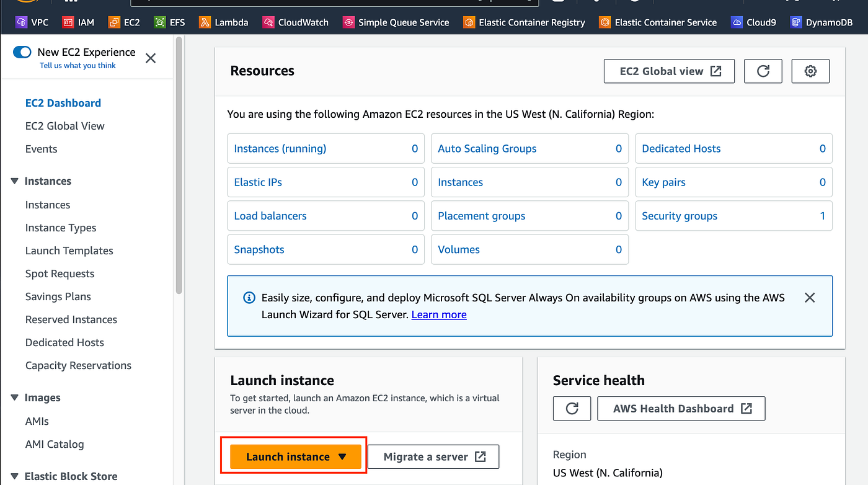
Task: Follow the Learn more link
Action: (439, 314)
